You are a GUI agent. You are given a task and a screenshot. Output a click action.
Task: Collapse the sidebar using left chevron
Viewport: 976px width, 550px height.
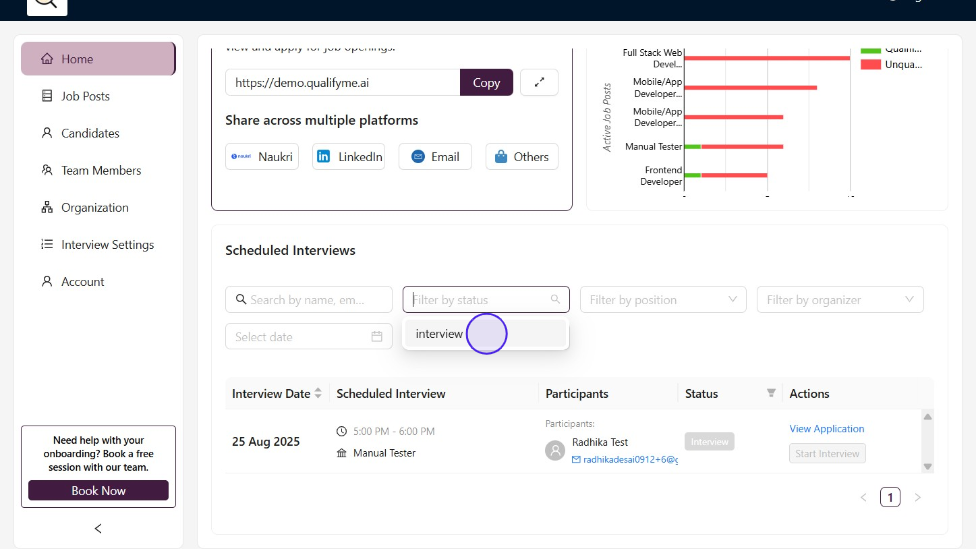[98, 528]
